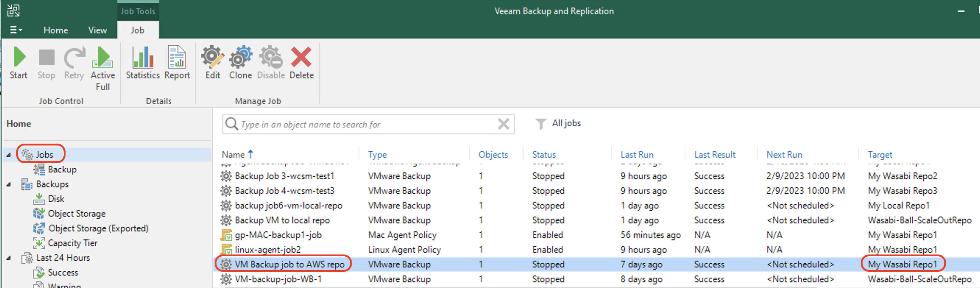Click the My Wasabi Repo3 target
The width and height of the screenshot is (980, 288).
[902, 191]
